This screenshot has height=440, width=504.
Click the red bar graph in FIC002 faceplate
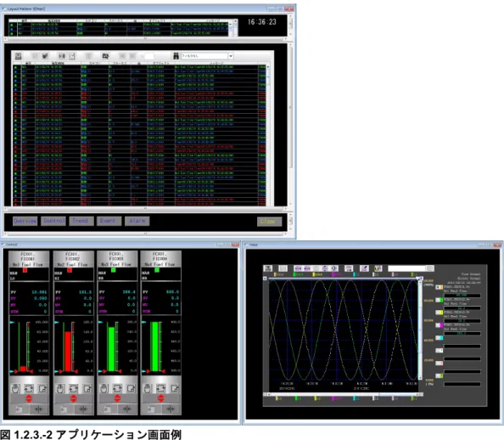coord(68,352)
